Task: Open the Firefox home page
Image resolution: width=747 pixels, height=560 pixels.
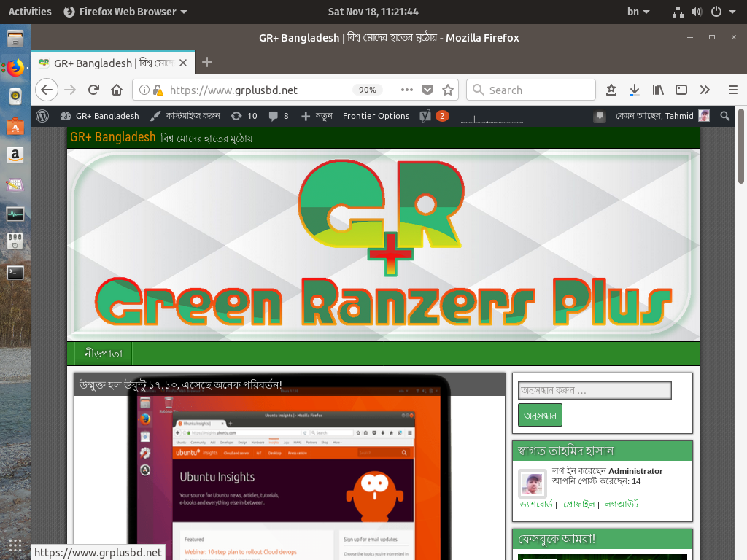Action: [x=117, y=90]
